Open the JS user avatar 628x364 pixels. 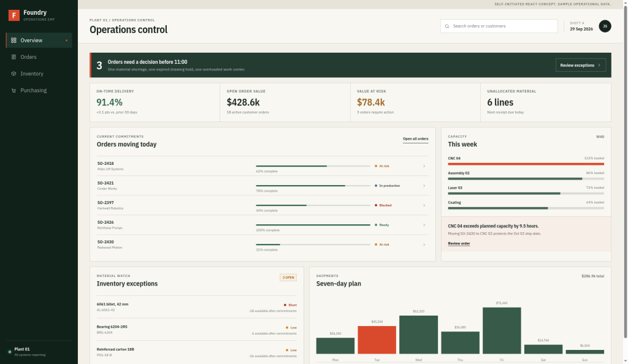click(605, 26)
